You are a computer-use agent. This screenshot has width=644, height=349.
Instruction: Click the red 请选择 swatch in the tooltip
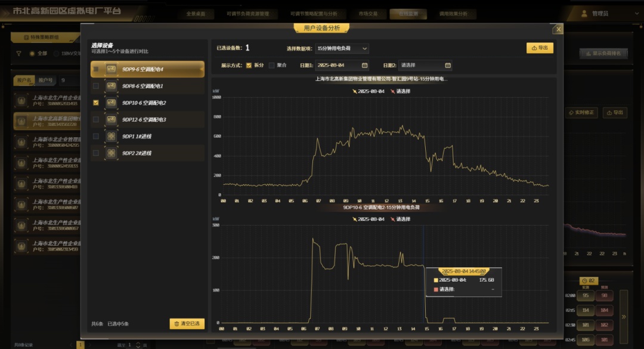pos(436,289)
